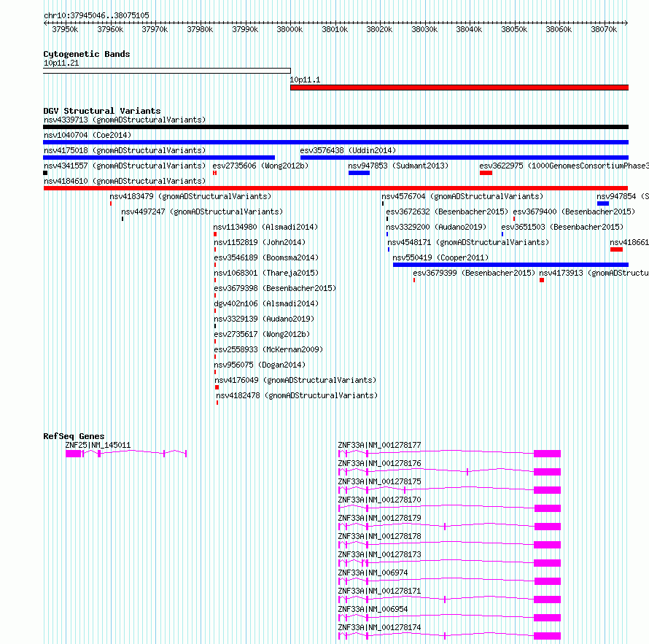
Task: Click the red esv3622975 variant bar
Action: point(486,173)
